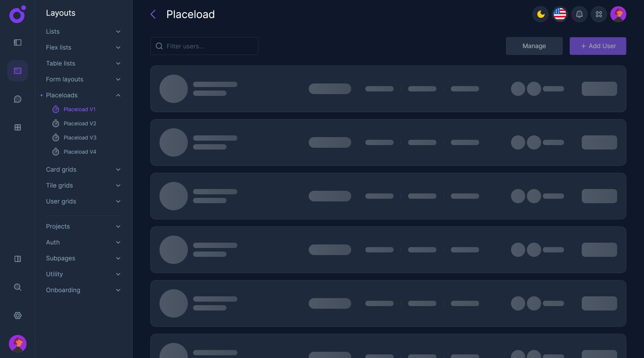Click the logo icon at top of sidebar

[17, 15]
